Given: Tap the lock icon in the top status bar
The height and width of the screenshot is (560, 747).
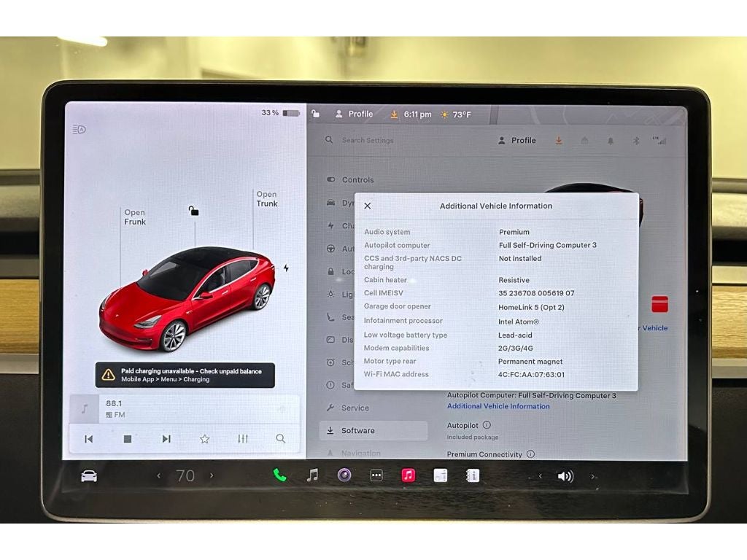Looking at the screenshot, I should (x=315, y=114).
